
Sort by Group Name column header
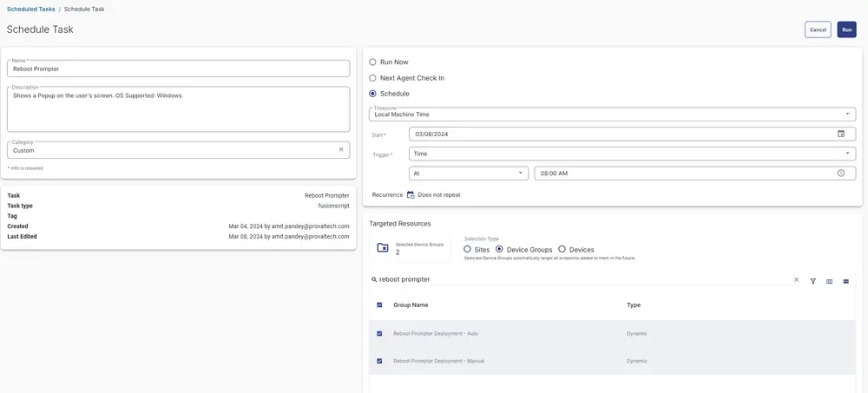[411, 305]
